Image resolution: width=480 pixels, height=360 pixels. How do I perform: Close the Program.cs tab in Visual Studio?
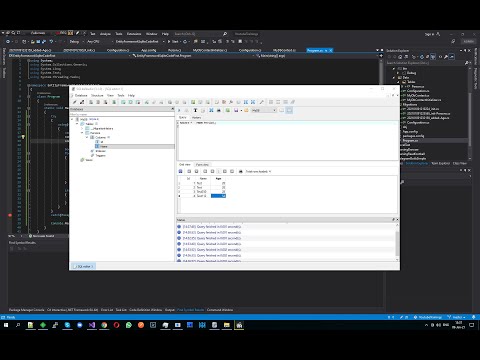coord(331,50)
